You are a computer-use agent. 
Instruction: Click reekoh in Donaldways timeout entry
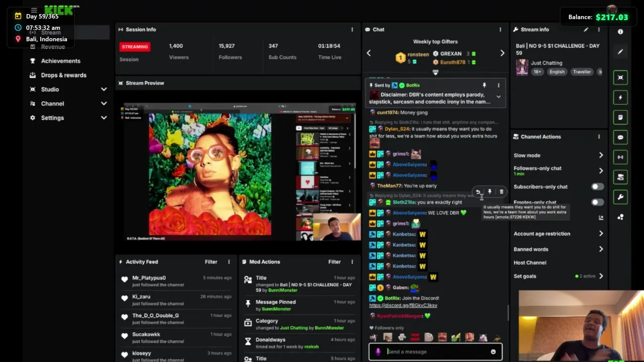[x=311, y=347]
